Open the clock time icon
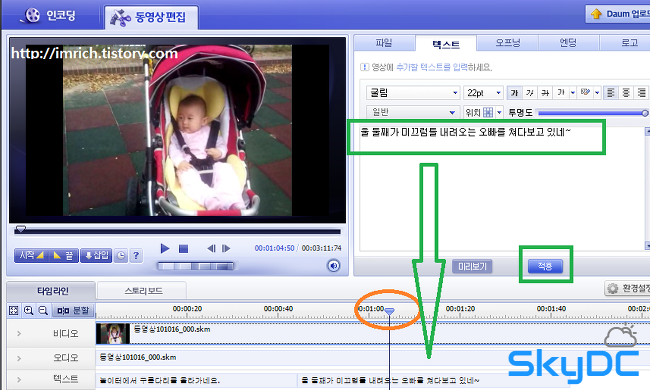The image size is (650, 390). point(121,256)
